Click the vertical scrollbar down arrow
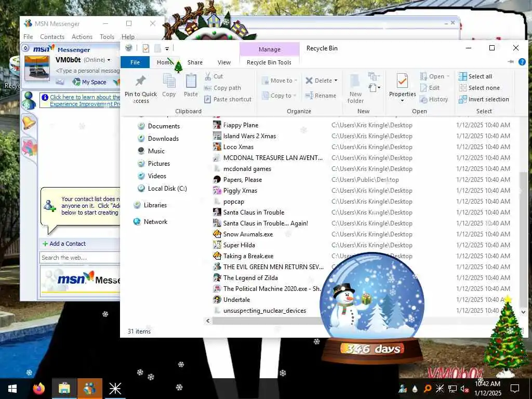 [x=523, y=312]
